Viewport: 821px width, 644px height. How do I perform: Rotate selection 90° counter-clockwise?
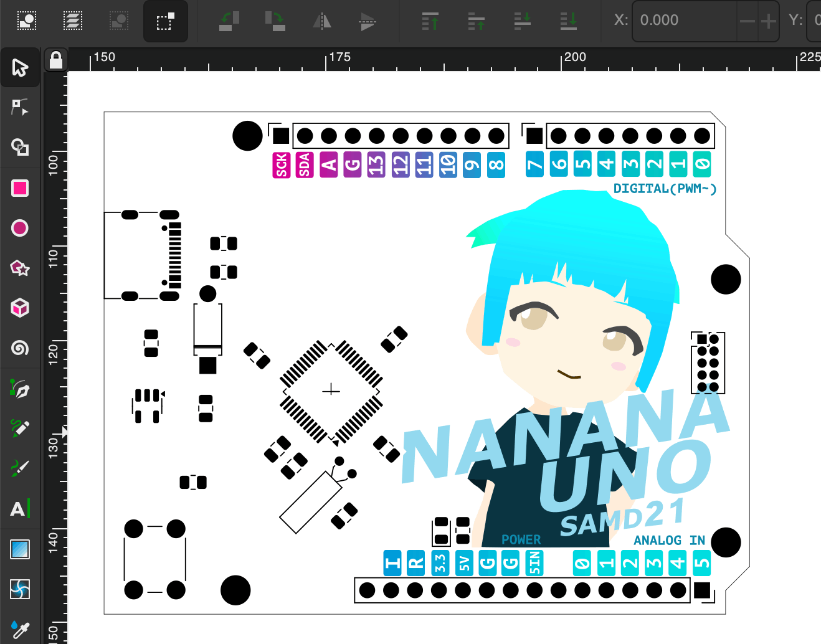[x=229, y=21]
